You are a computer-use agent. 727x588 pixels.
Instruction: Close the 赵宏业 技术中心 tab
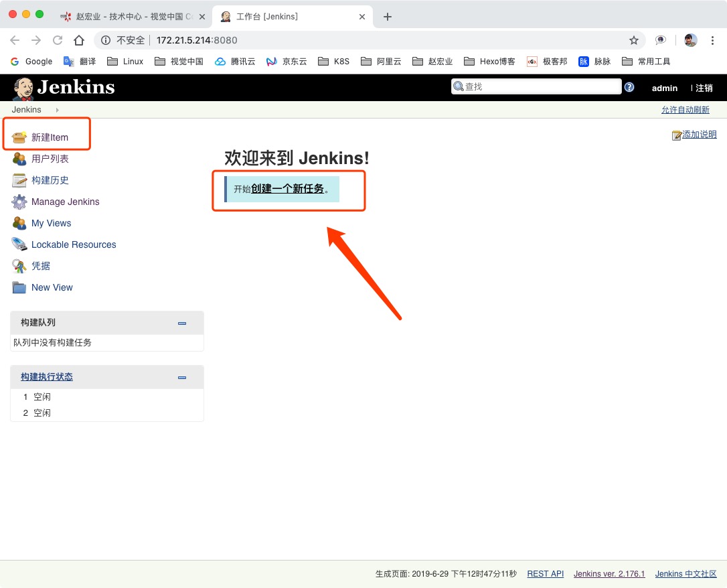(202, 17)
